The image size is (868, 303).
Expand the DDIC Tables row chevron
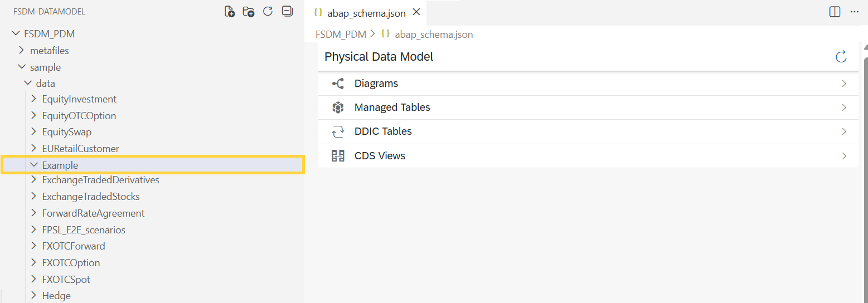click(844, 132)
